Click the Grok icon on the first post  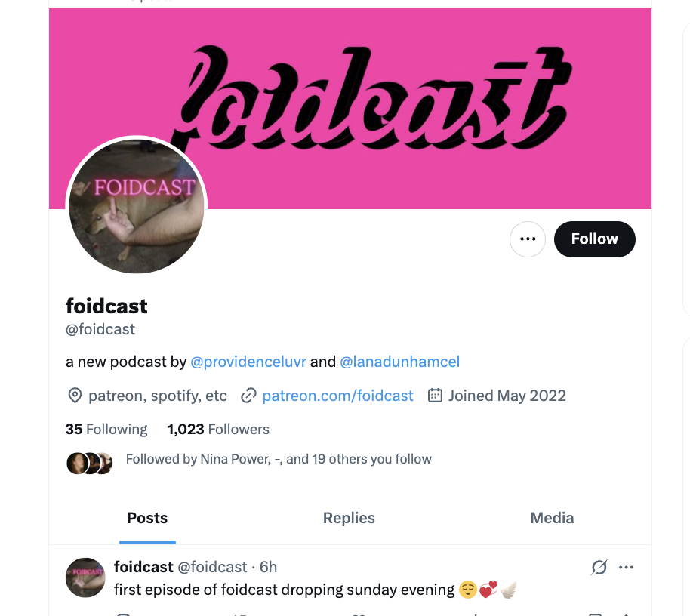pos(599,567)
